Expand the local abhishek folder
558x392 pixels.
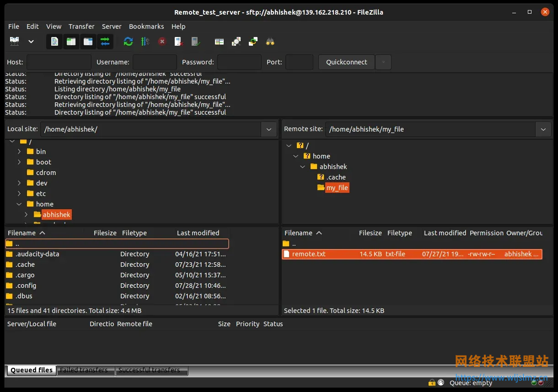(x=26, y=214)
